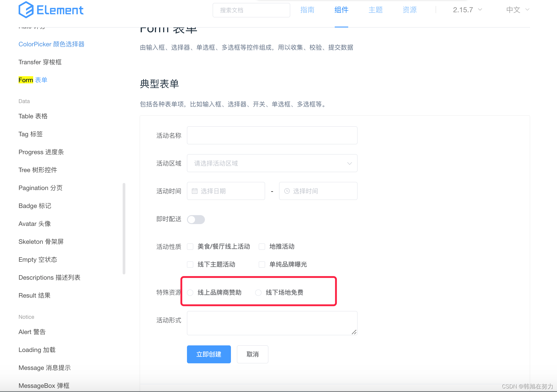This screenshot has height=392, width=557.
Task: Open ColorPicker 颜色选择器 in sidebar
Action: 51,44
